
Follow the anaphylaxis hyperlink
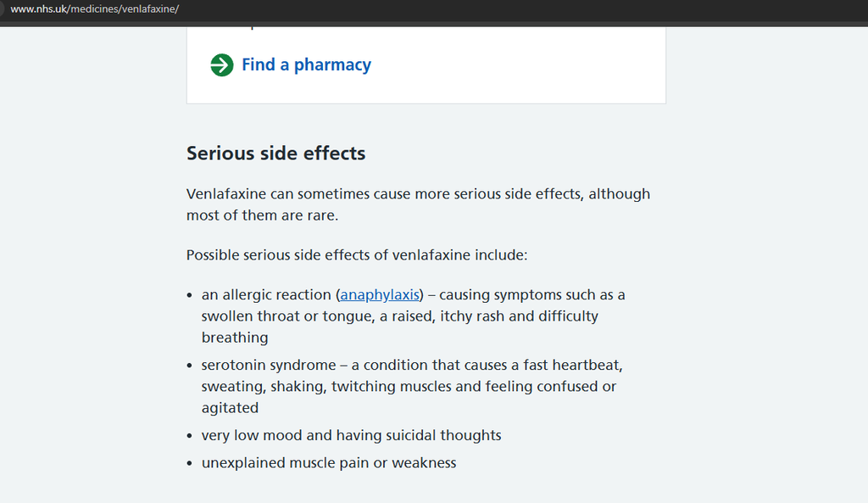[x=380, y=294]
